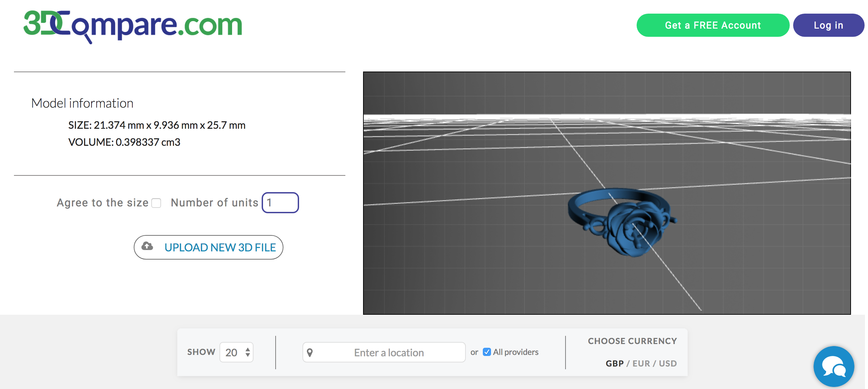868x389 pixels.
Task: Click UPLOAD NEW 3D FILE
Action: coord(209,247)
